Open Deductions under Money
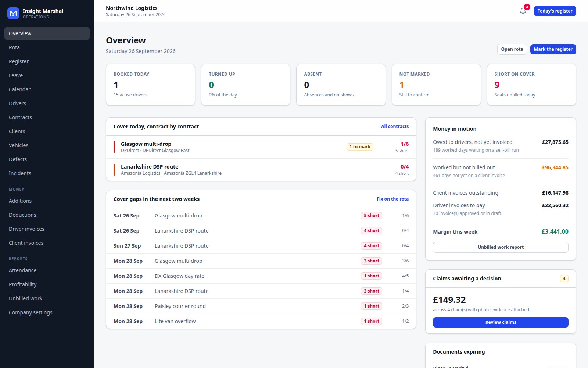The image size is (588, 368). pos(47,215)
